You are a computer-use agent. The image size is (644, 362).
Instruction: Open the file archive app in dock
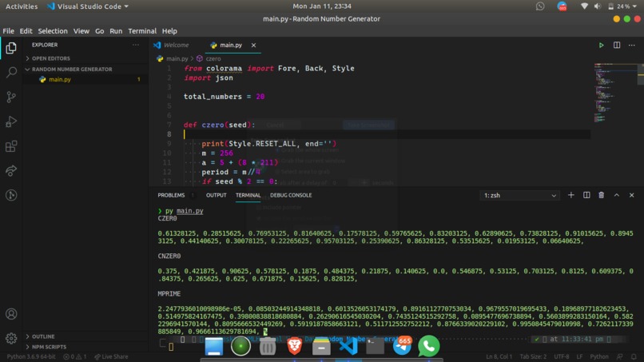[x=321, y=346]
